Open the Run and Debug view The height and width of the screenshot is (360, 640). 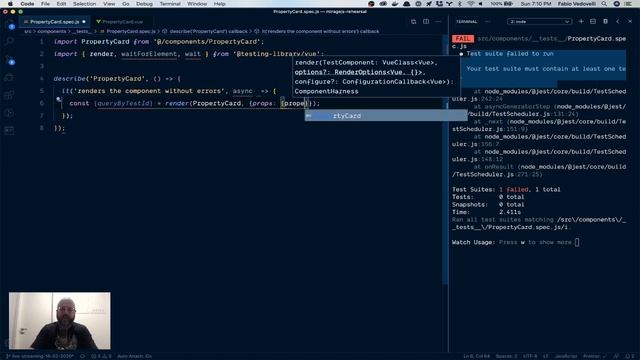tap(9, 78)
